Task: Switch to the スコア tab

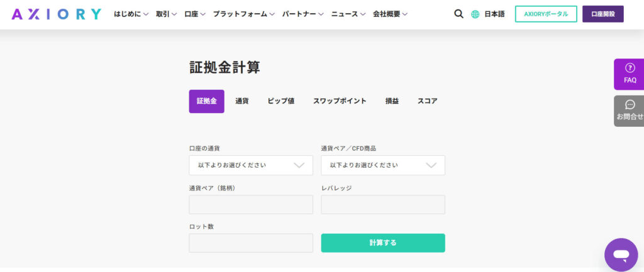Action: (x=428, y=101)
